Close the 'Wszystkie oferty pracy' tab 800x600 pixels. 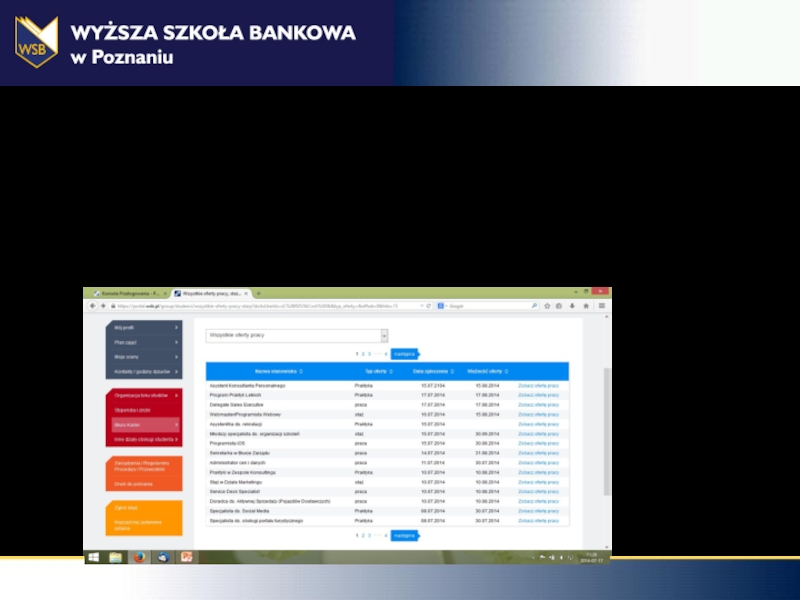tap(246, 294)
